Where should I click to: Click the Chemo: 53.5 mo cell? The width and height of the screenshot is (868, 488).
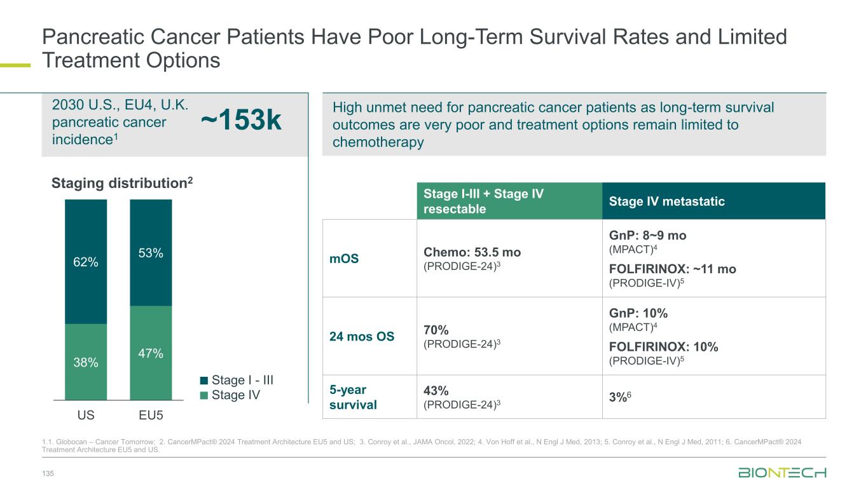click(x=472, y=252)
